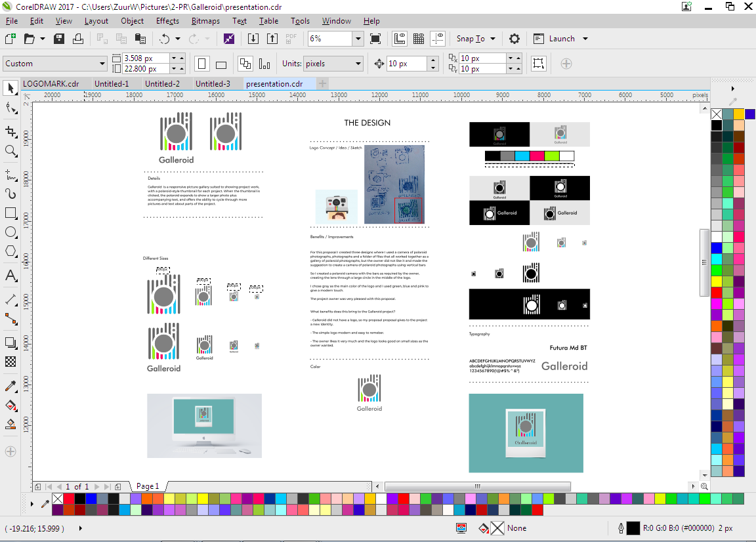
Task: Click the fill color box in status bar
Action: tap(497, 528)
